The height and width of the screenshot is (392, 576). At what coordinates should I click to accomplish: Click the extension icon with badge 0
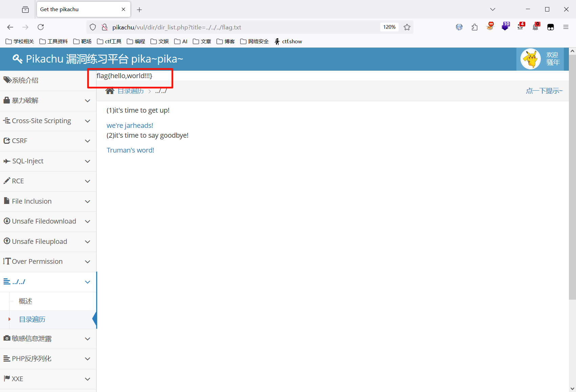536,26
